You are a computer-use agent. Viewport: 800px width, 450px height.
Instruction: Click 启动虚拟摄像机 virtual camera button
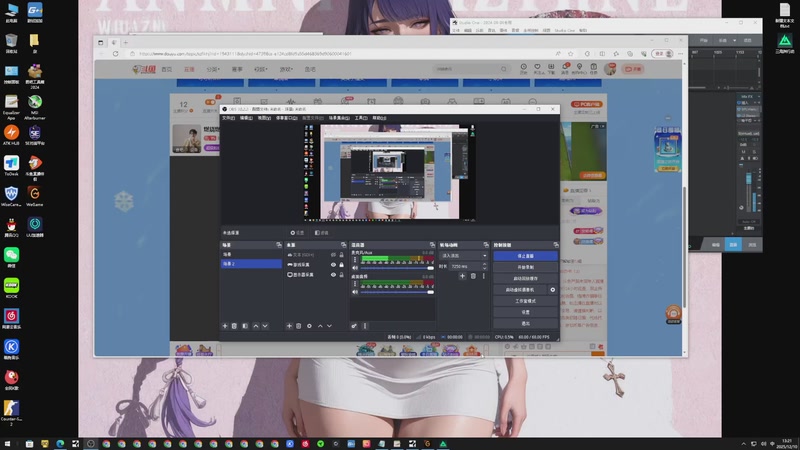click(x=519, y=290)
